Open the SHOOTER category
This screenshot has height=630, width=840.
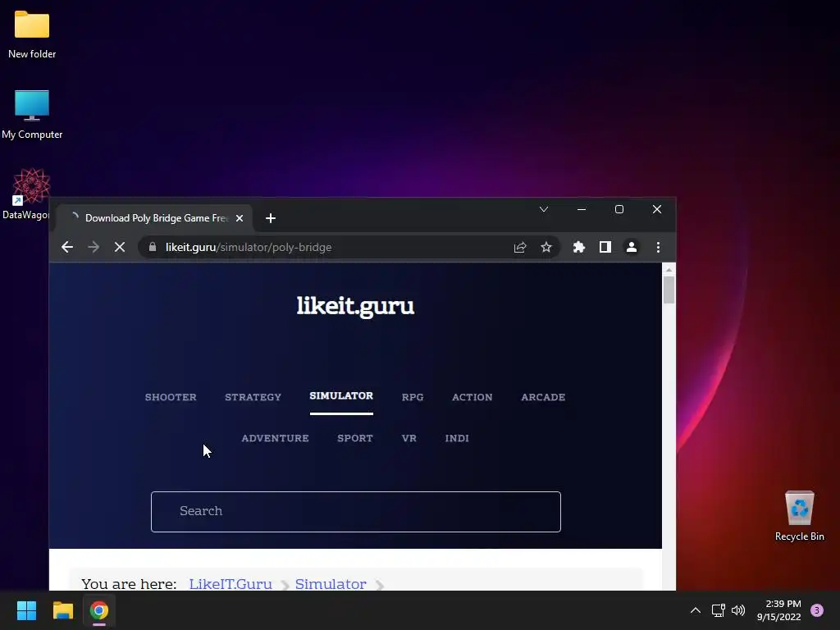click(x=171, y=397)
